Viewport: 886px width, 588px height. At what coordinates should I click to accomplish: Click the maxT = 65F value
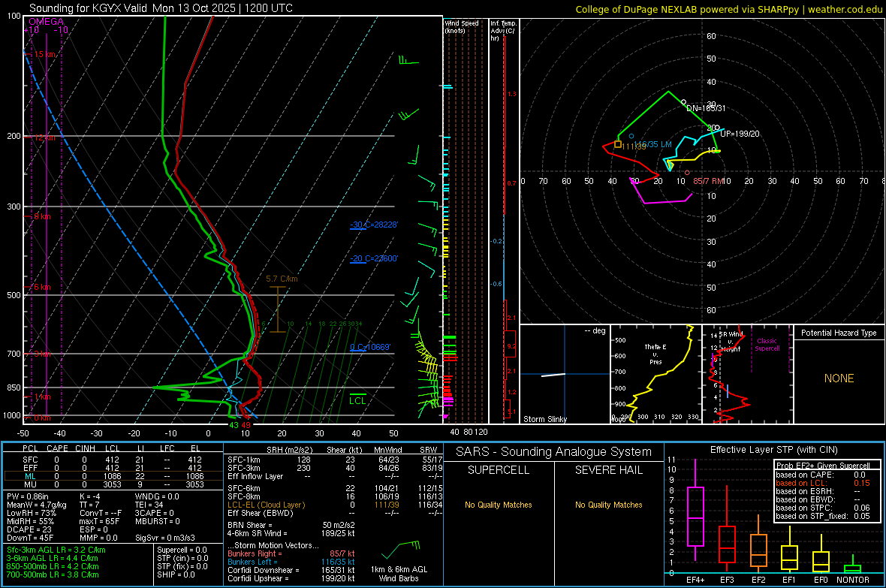[x=99, y=521]
